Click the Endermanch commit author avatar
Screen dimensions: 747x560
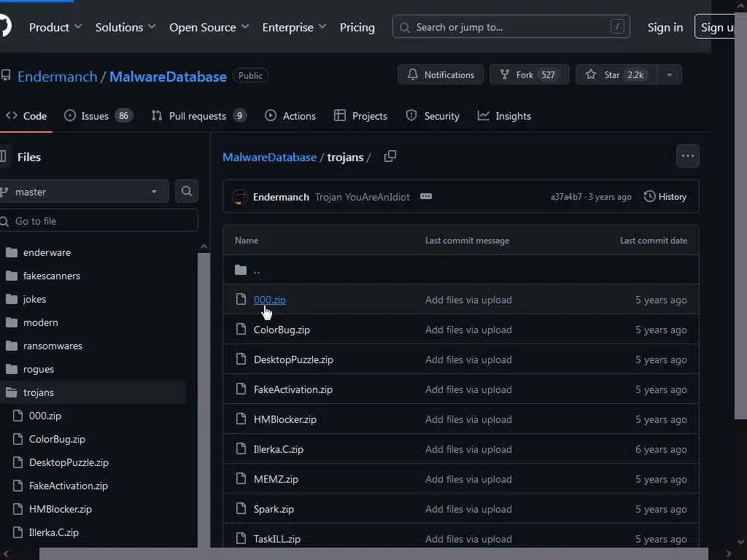pos(239,197)
